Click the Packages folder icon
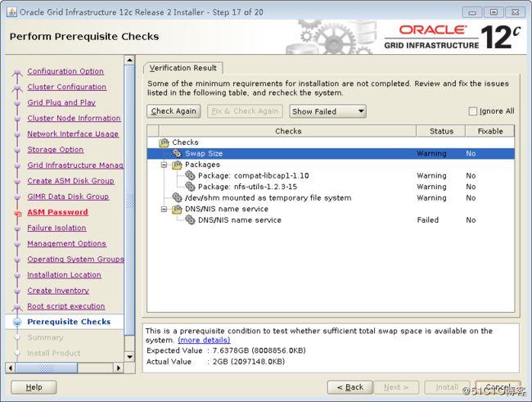Viewport: 532px width, 402px height. click(x=177, y=165)
